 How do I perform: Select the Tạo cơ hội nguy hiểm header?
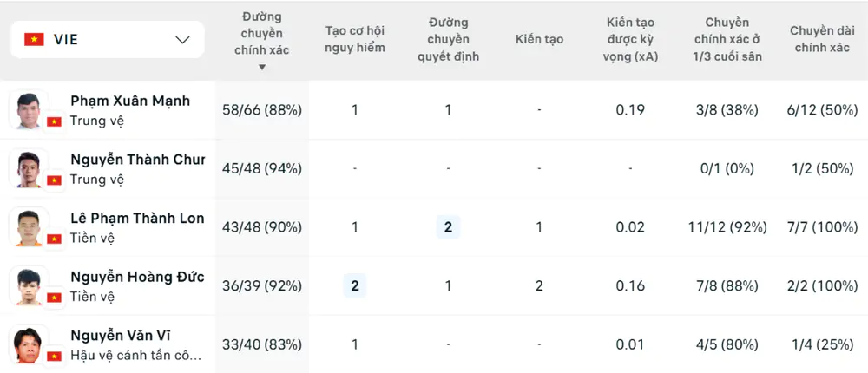click(355, 39)
